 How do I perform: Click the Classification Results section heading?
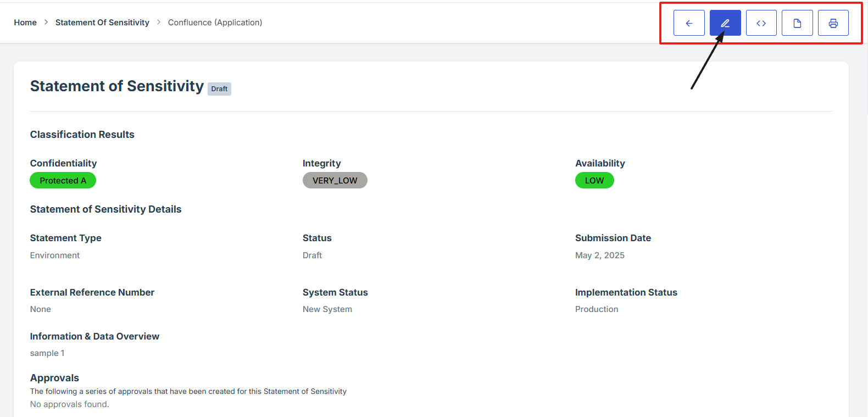point(82,135)
